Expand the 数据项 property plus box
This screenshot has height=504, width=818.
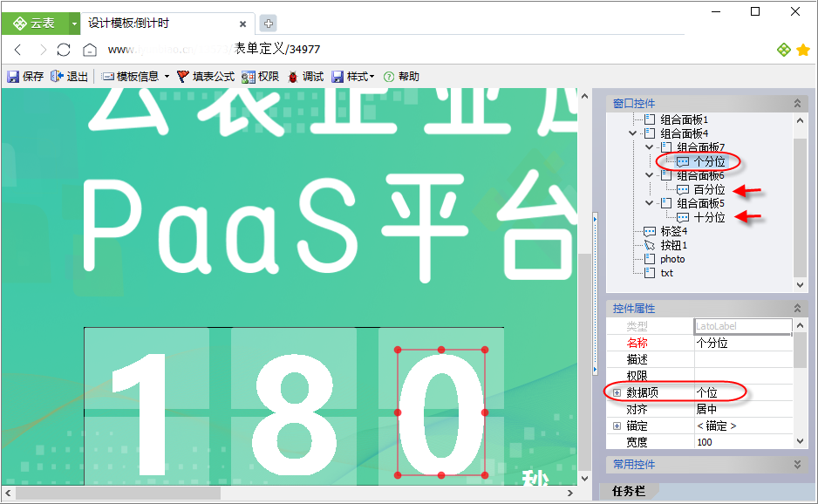(x=617, y=392)
